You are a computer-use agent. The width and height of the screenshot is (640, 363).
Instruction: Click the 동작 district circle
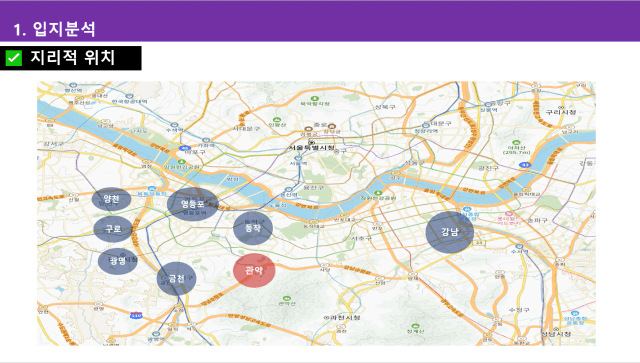(253, 228)
